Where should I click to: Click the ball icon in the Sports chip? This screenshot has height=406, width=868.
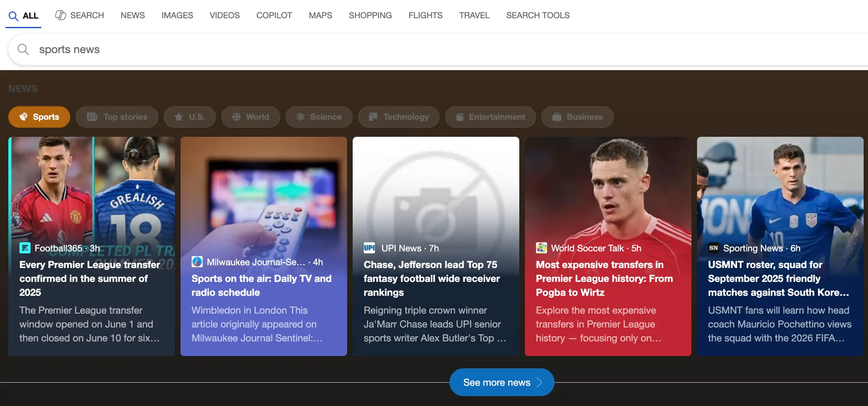pos(24,117)
